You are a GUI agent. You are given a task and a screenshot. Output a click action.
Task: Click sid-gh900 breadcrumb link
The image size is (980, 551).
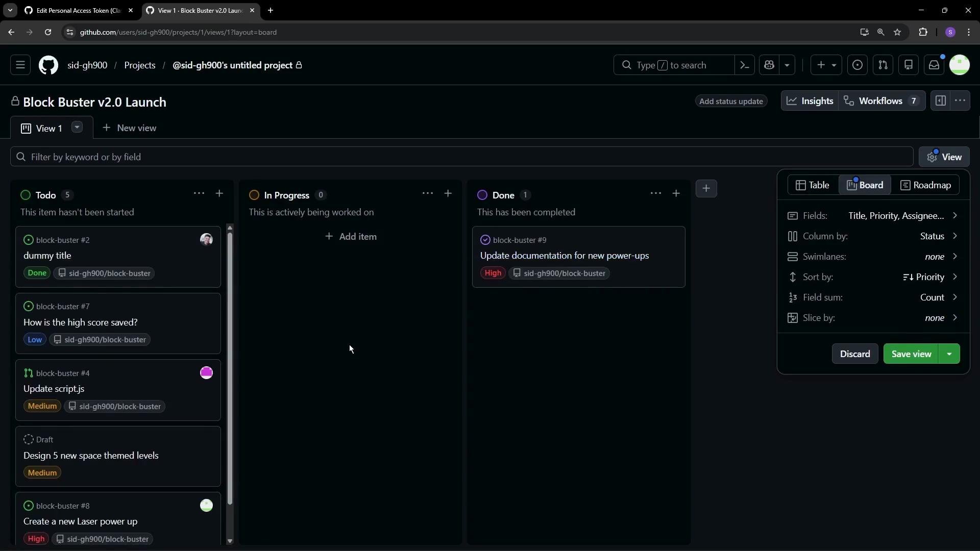click(87, 65)
